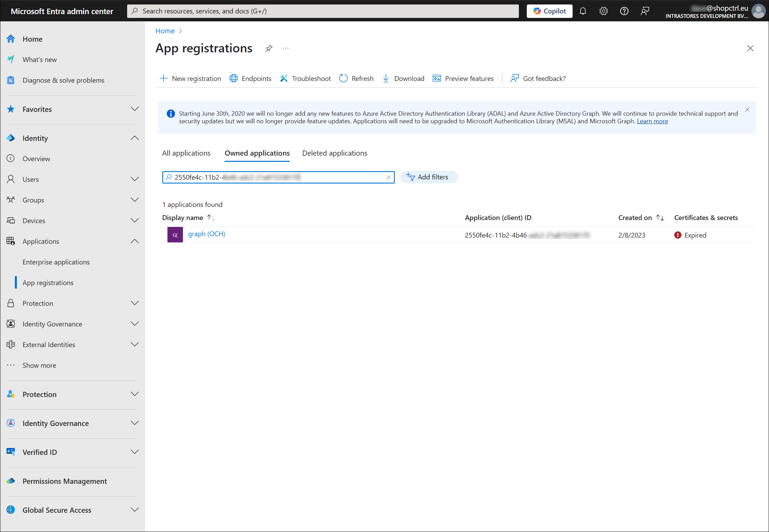The height and width of the screenshot is (532, 769).
Task: Open settings gear icon in top bar
Action: tap(604, 11)
